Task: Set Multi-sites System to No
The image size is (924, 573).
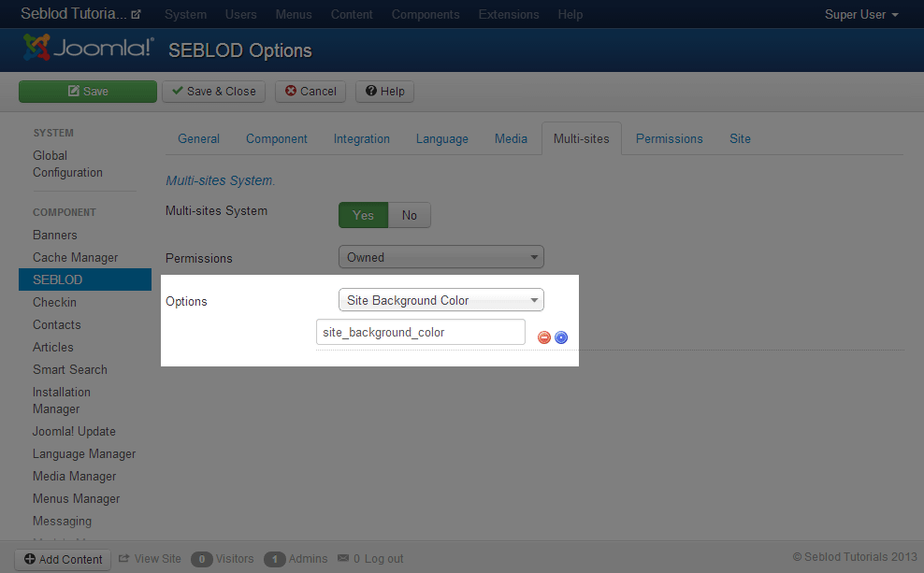Action: tap(410, 215)
